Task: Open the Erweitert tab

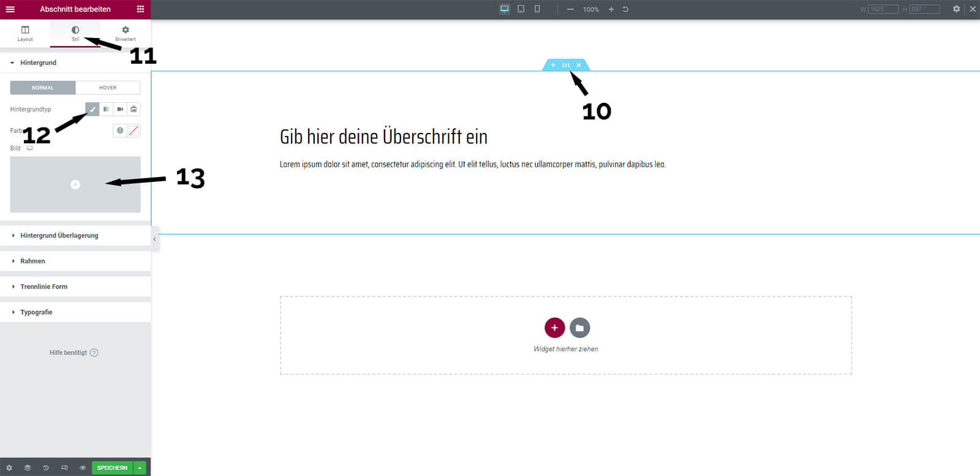Action: click(126, 33)
